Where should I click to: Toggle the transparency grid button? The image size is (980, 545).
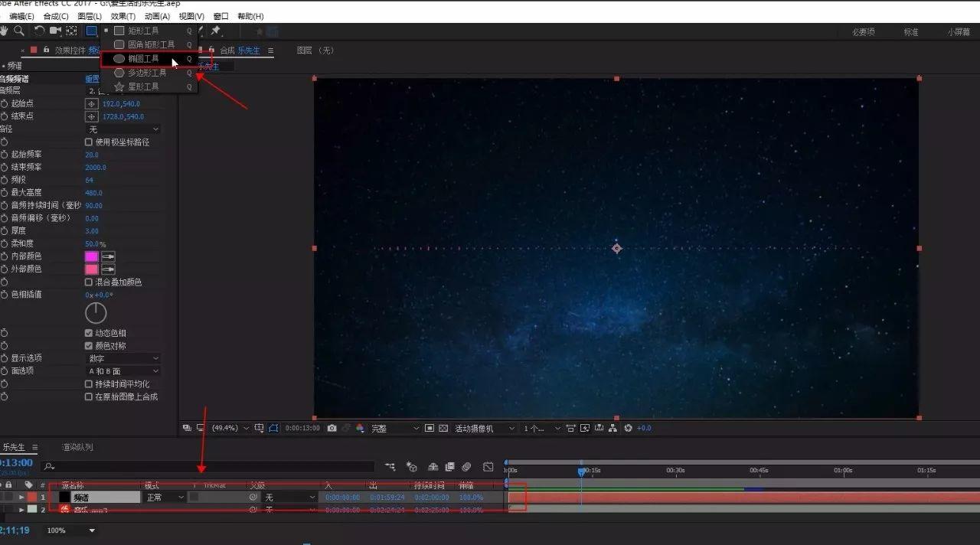[443, 428]
